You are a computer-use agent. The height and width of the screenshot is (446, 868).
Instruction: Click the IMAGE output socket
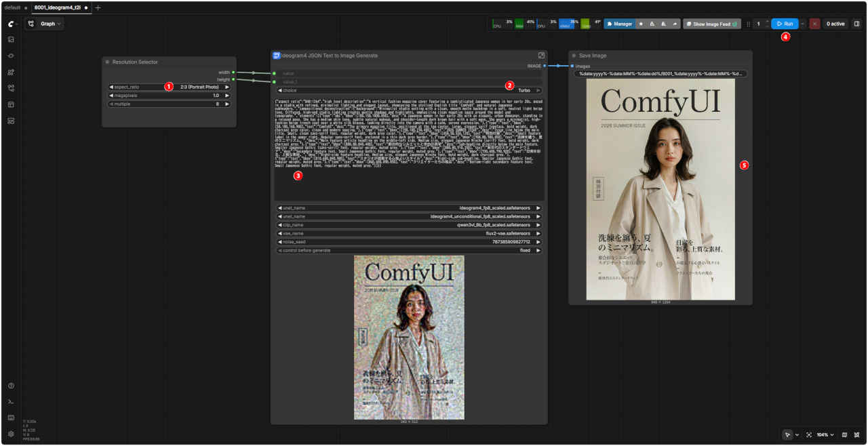tap(545, 66)
